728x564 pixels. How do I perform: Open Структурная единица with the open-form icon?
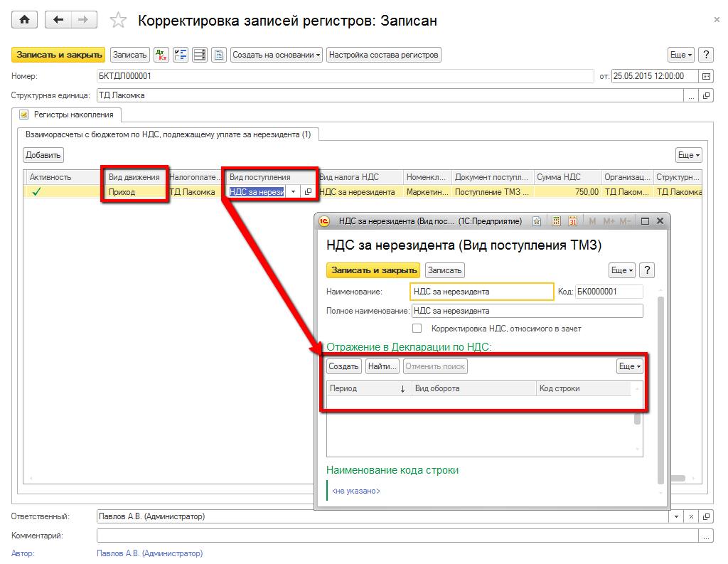(706, 95)
